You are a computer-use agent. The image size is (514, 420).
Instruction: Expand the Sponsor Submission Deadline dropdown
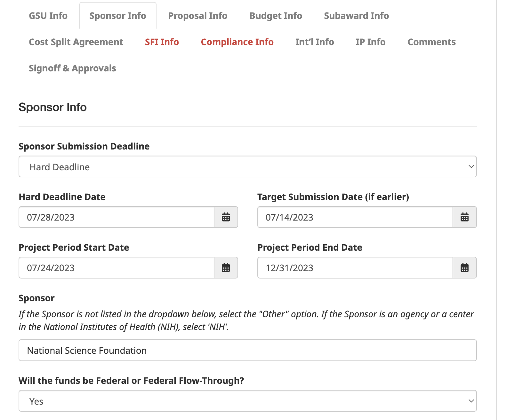click(247, 167)
